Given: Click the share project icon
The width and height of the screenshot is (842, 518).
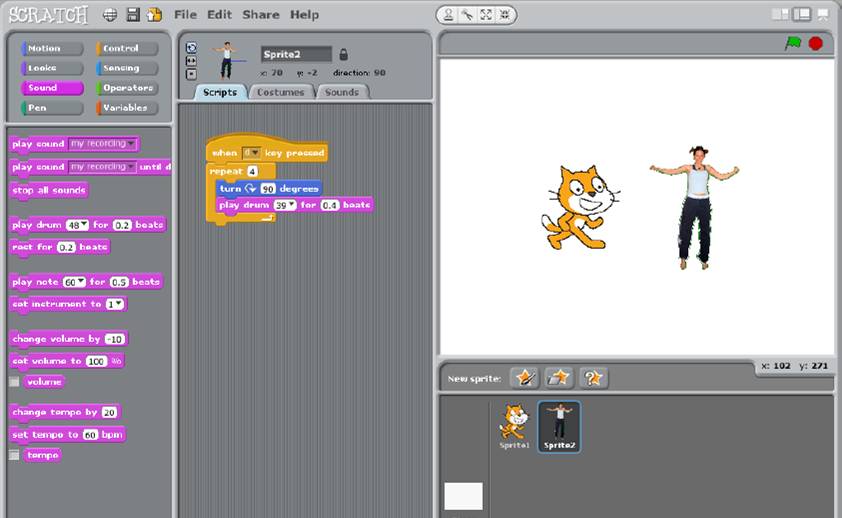Looking at the screenshot, I should 155,15.
